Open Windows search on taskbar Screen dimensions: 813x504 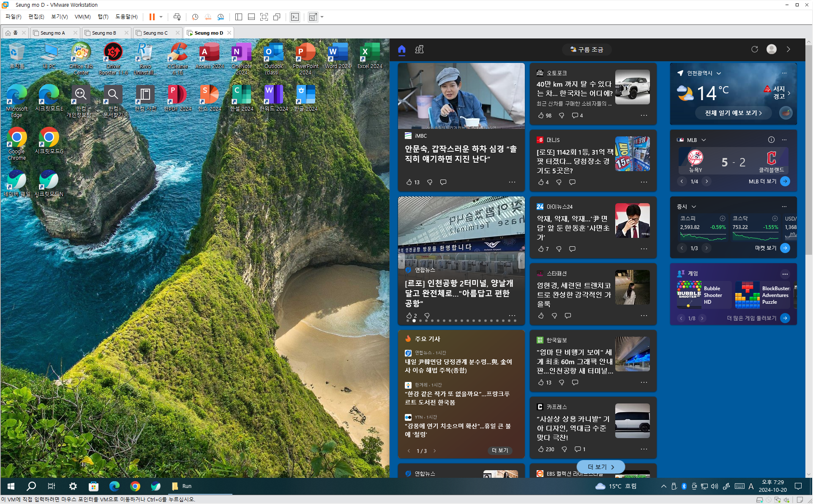[31, 486]
